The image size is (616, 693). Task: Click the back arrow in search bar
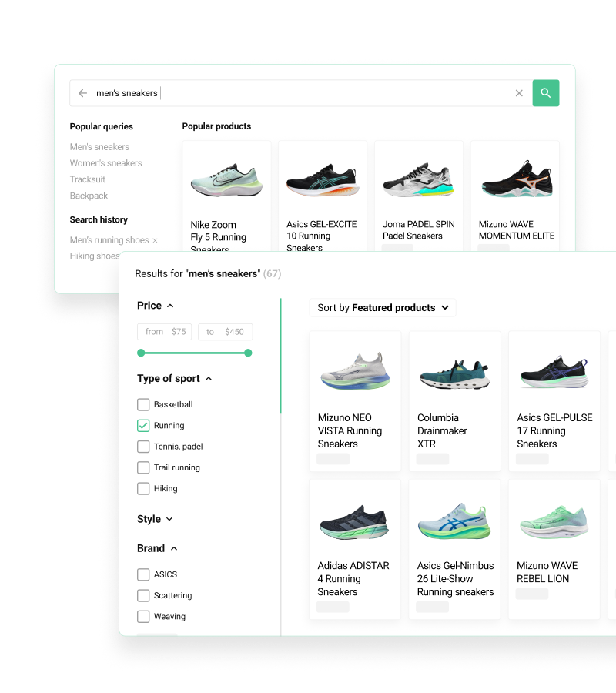point(82,93)
